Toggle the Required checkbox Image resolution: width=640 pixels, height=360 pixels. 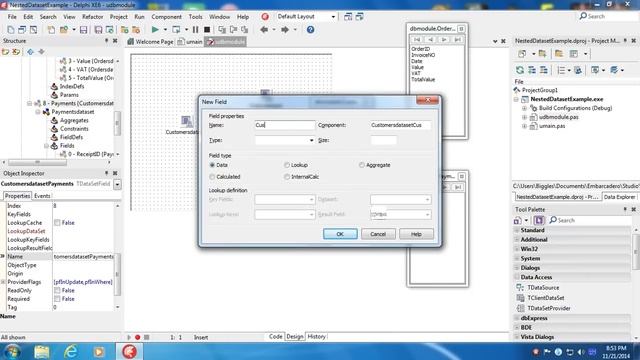[57, 299]
